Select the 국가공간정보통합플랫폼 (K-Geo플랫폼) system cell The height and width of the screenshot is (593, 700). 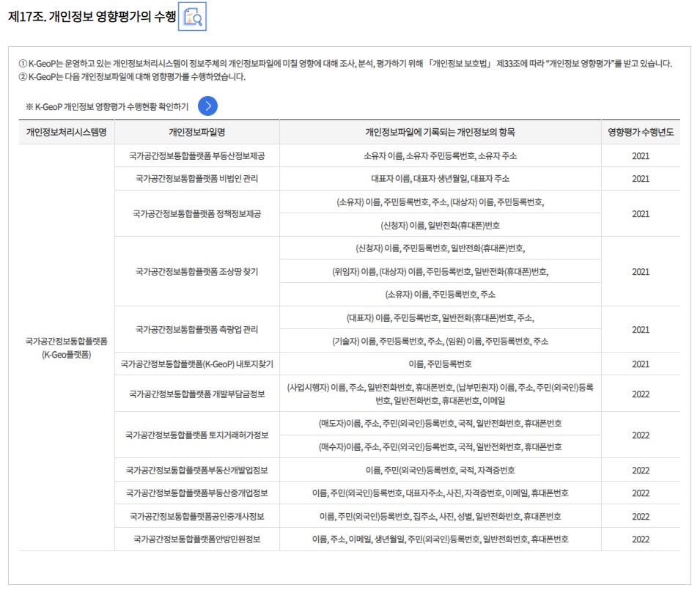point(67,347)
